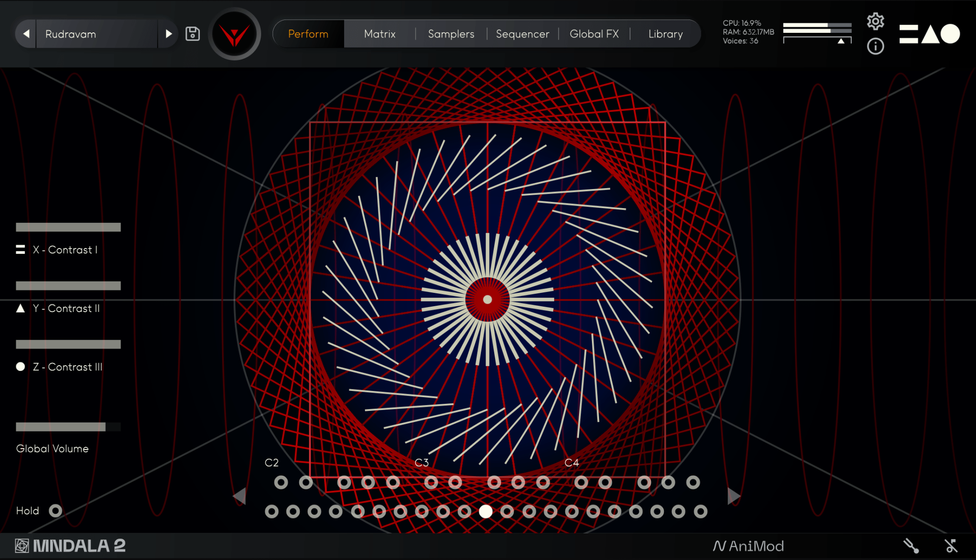Image resolution: width=976 pixels, height=560 pixels.
Task: Click the triangle icon beside Y - Contrast II
Action: (20, 308)
